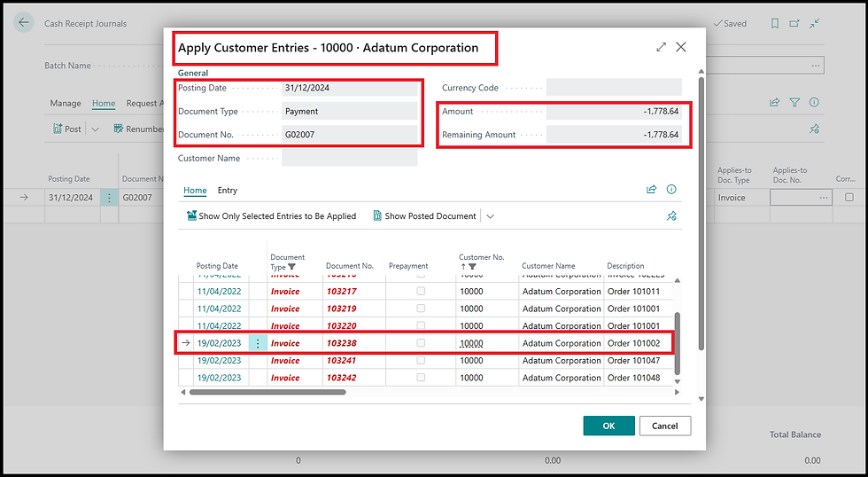868x477 pixels.
Task: Click Show Only Selected Entries to Be Applied
Action: pyautogui.click(x=271, y=216)
